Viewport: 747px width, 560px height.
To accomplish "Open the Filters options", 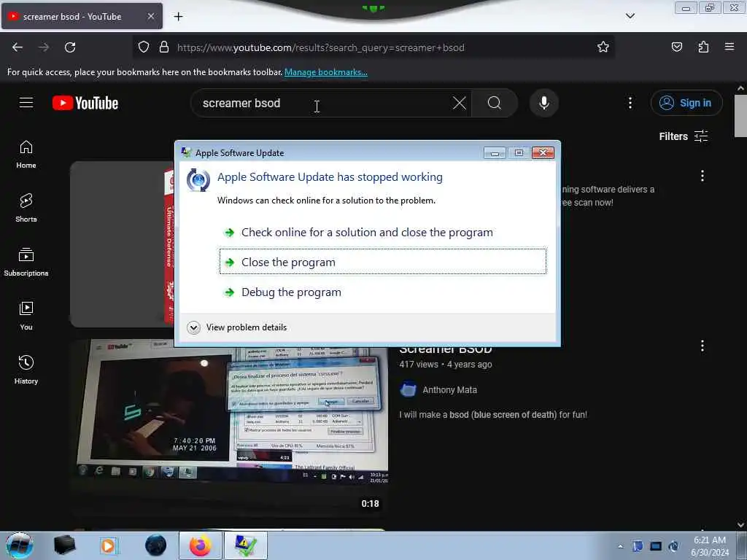I will pyautogui.click(x=683, y=136).
